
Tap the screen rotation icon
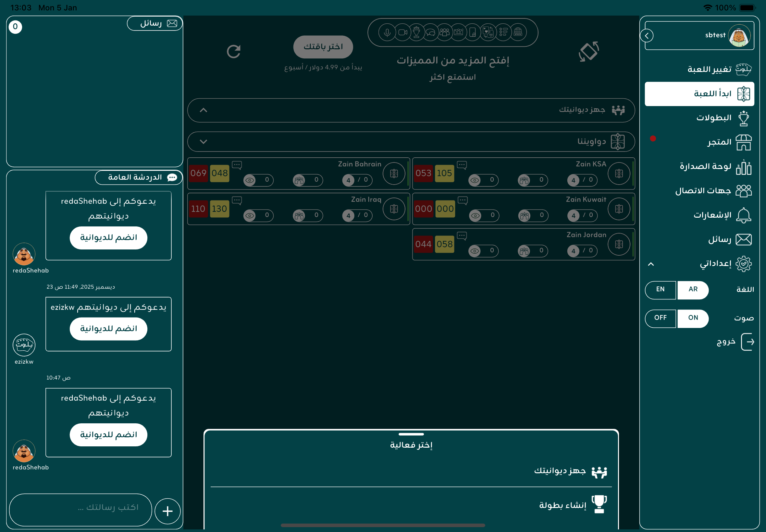tap(588, 52)
